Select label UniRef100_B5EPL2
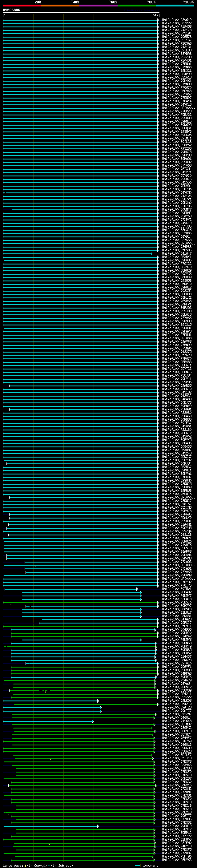 (176, 833)
